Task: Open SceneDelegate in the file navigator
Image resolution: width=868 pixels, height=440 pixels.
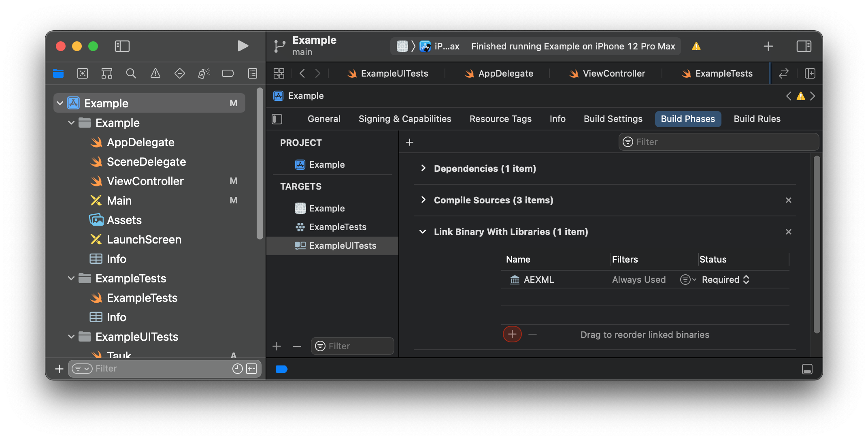Action: coord(146,162)
